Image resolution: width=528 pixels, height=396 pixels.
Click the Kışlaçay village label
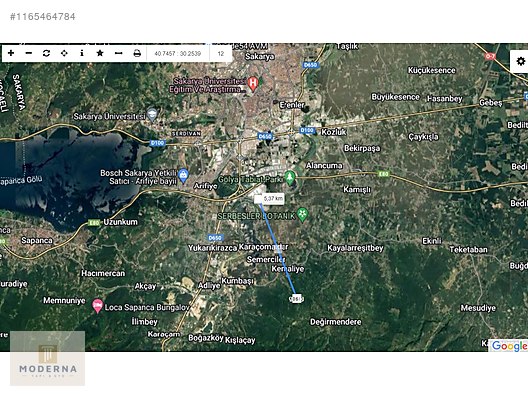240,340
